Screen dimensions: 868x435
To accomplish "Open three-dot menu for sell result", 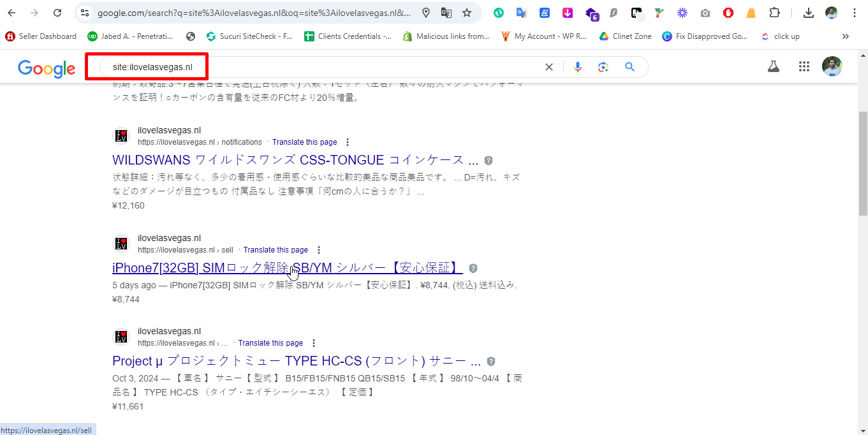I will [319, 250].
